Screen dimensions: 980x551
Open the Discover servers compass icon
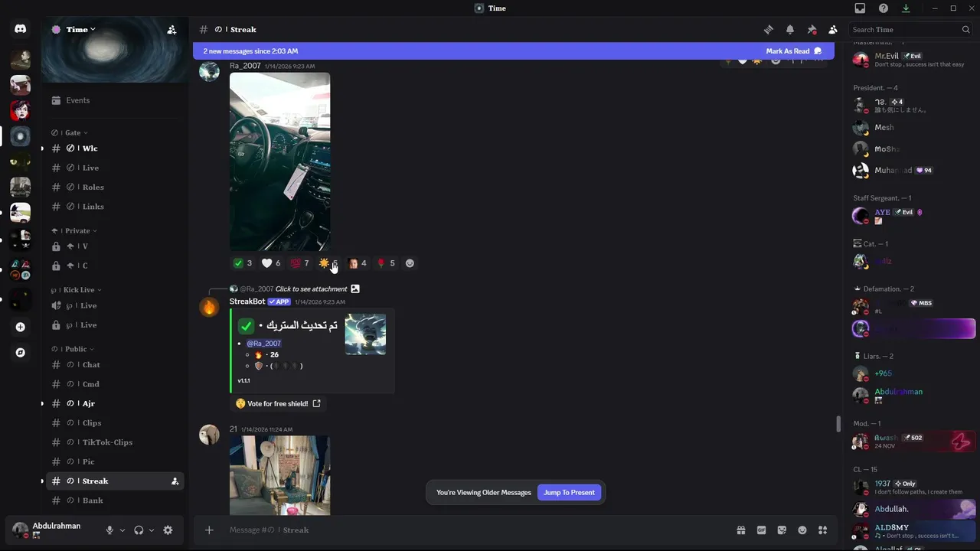[21, 353]
